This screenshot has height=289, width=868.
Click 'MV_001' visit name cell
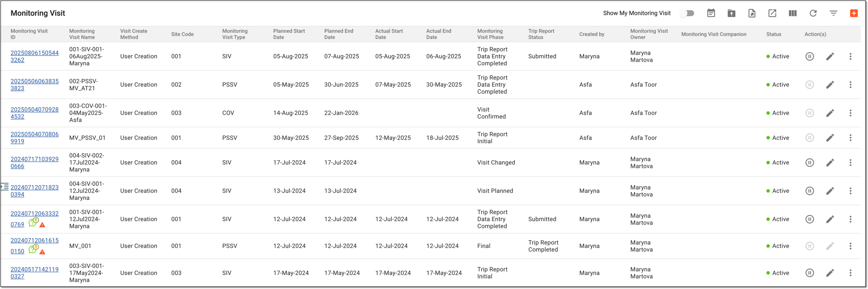pos(80,246)
